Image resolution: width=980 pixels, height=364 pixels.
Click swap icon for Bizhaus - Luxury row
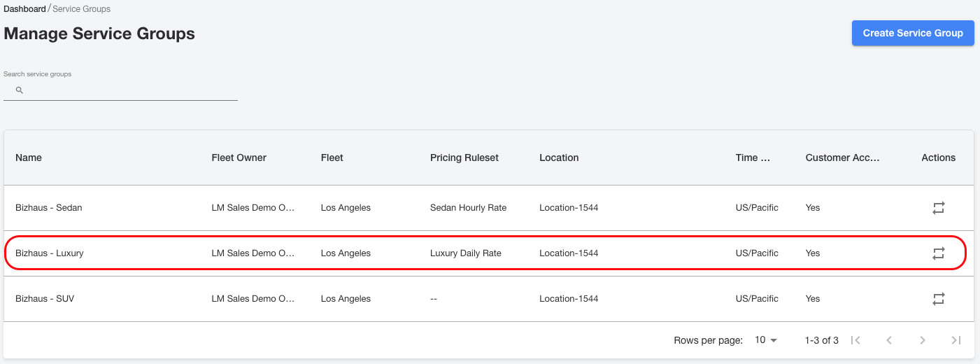point(938,253)
